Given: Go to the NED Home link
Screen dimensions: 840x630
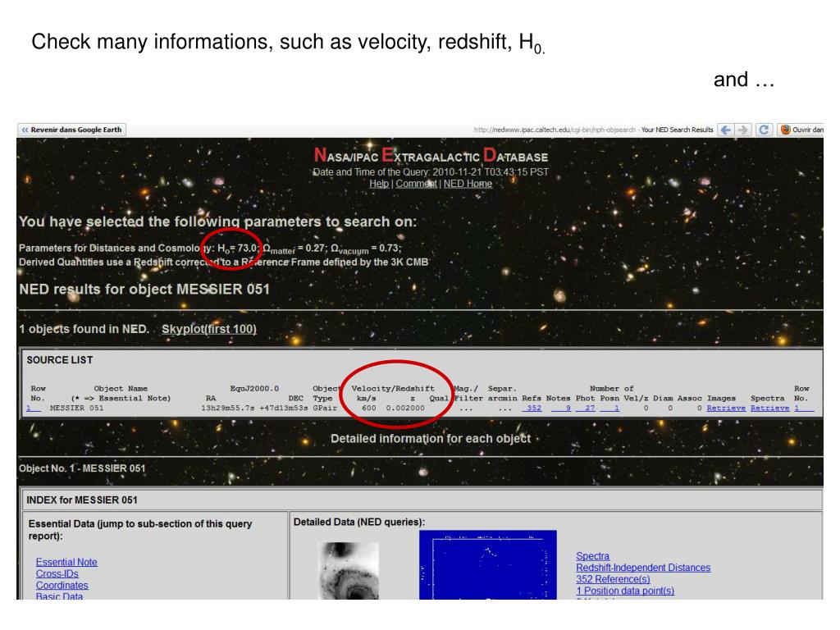Looking at the screenshot, I should pos(468,184).
